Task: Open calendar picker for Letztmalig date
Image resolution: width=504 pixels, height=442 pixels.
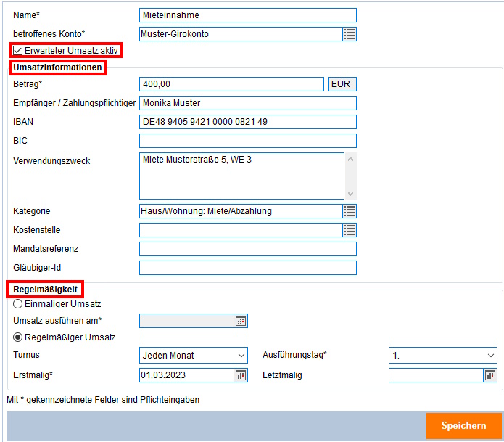Action: pyautogui.click(x=490, y=375)
